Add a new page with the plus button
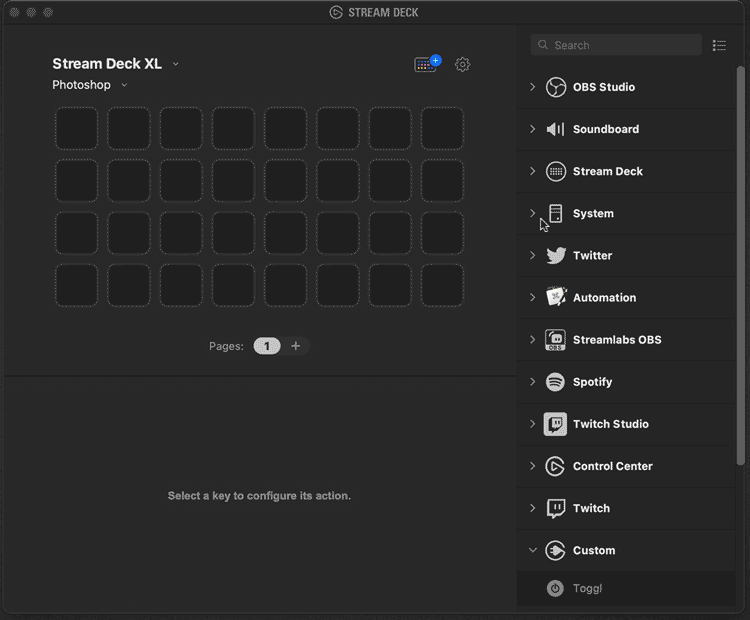 click(x=296, y=346)
